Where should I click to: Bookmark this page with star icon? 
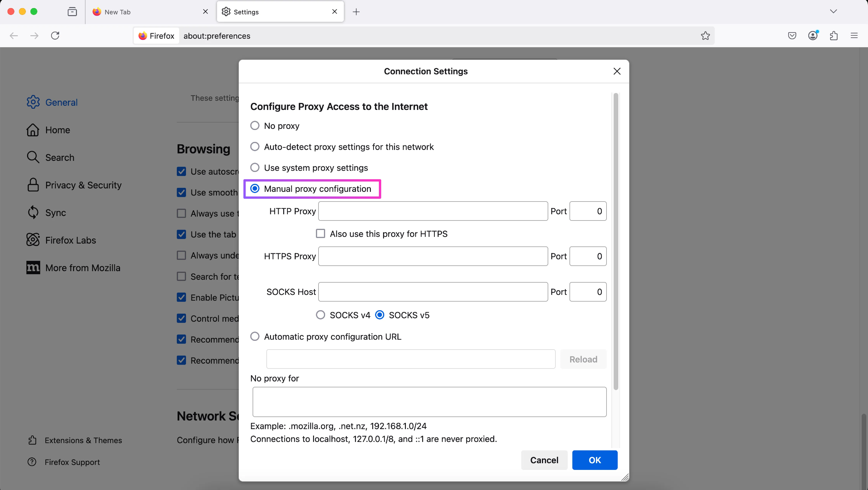click(705, 36)
